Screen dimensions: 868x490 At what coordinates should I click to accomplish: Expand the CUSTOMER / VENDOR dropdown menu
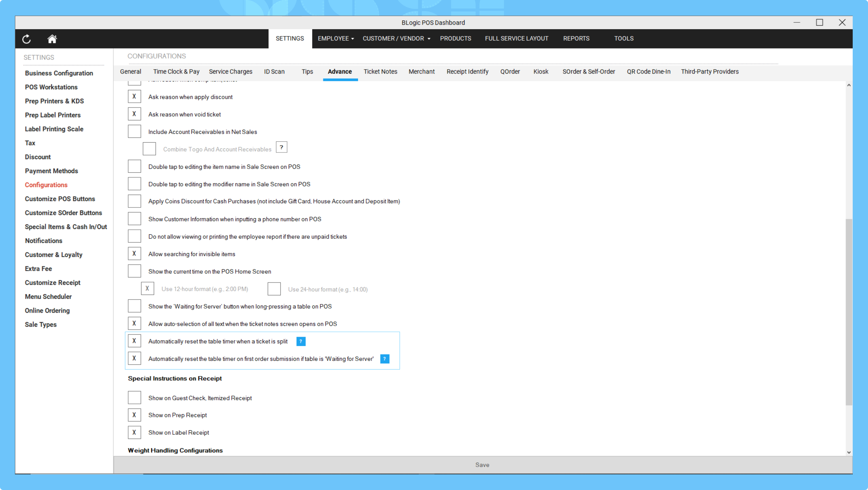[x=396, y=38]
